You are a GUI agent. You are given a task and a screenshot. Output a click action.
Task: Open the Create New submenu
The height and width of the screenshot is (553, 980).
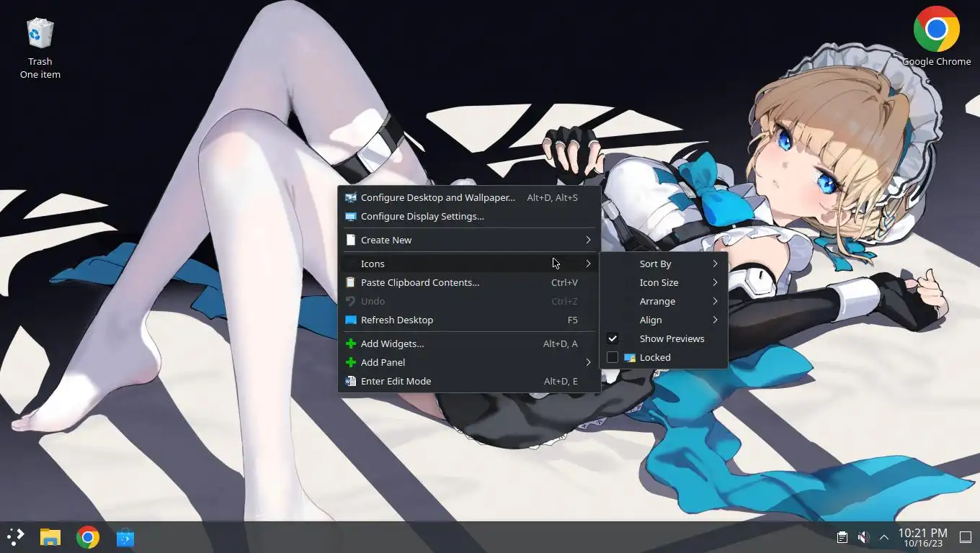coord(469,240)
